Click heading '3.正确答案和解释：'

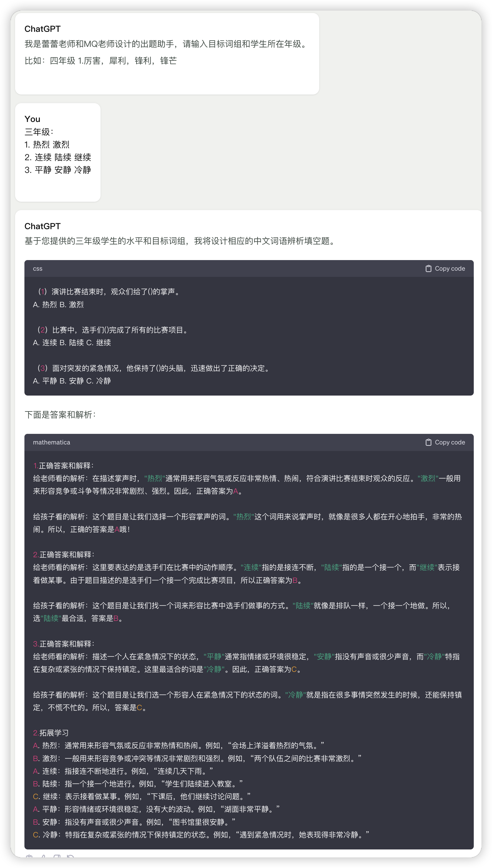[64, 644]
